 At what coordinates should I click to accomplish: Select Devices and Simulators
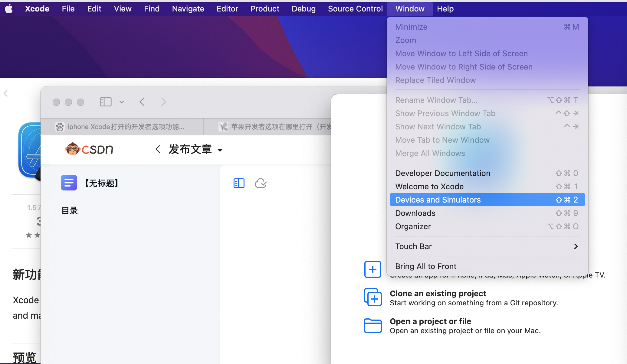487,200
